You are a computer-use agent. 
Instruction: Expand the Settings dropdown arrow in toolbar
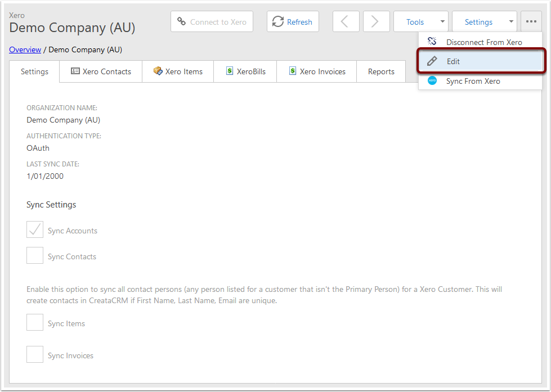(511, 22)
